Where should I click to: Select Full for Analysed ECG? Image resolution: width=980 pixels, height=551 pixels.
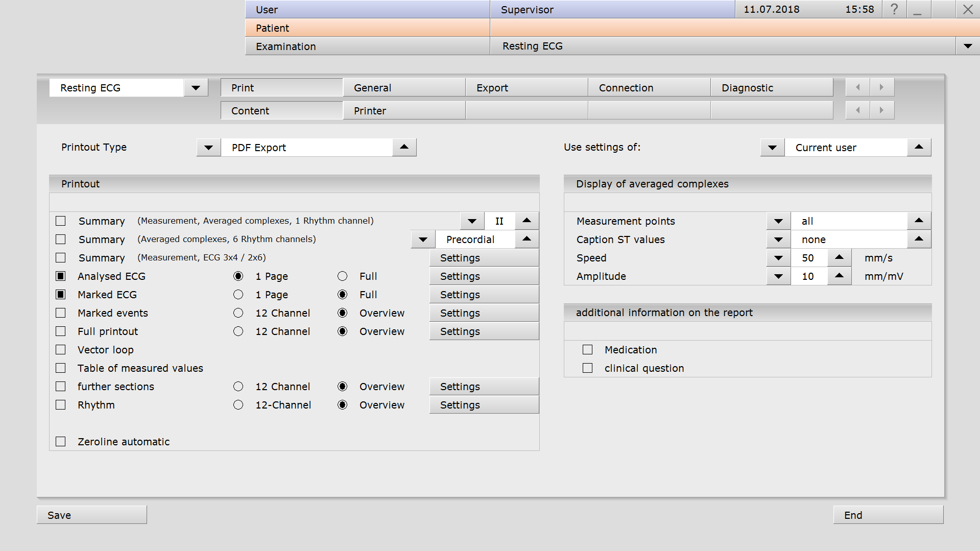point(343,276)
